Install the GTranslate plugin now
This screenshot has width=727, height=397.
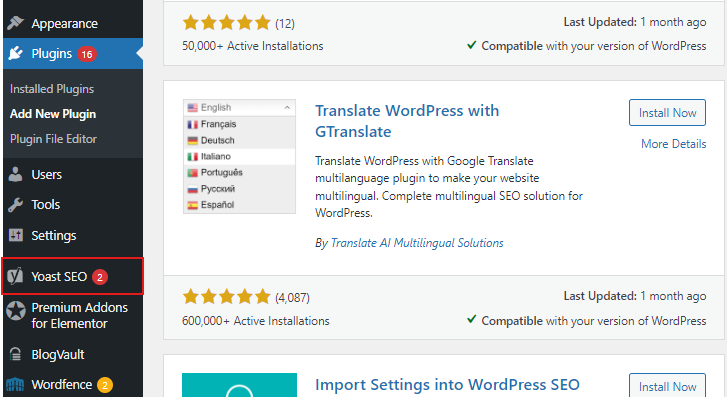667,113
